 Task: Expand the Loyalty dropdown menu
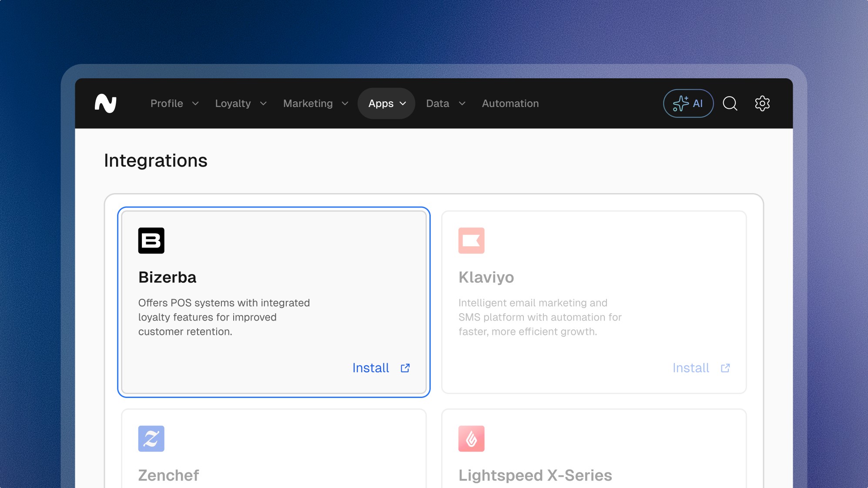[x=241, y=104]
